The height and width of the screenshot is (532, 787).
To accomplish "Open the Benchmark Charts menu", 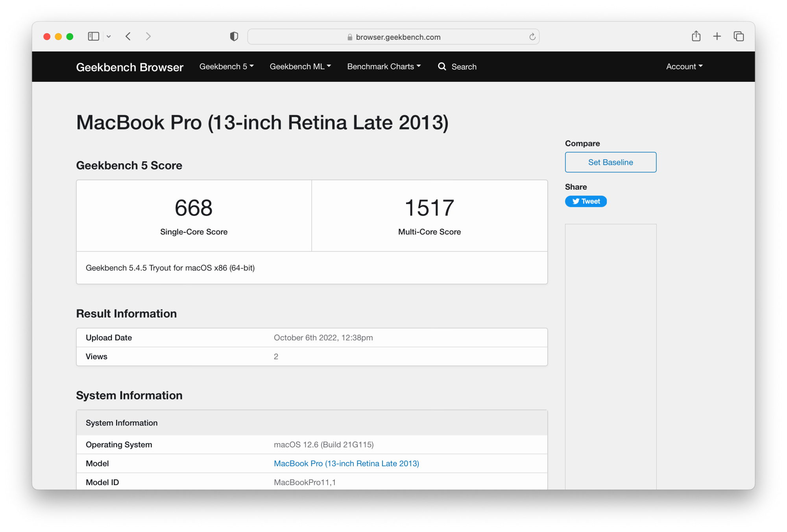I will (x=384, y=66).
